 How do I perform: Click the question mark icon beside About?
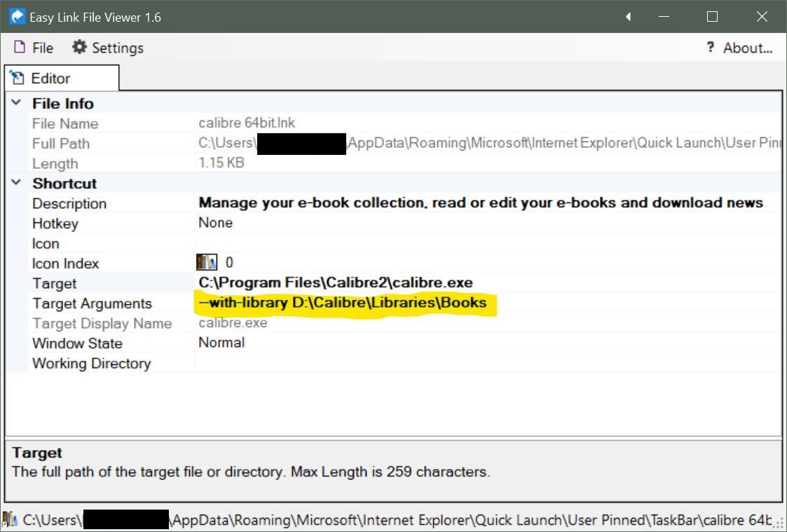pyautogui.click(x=710, y=47)
